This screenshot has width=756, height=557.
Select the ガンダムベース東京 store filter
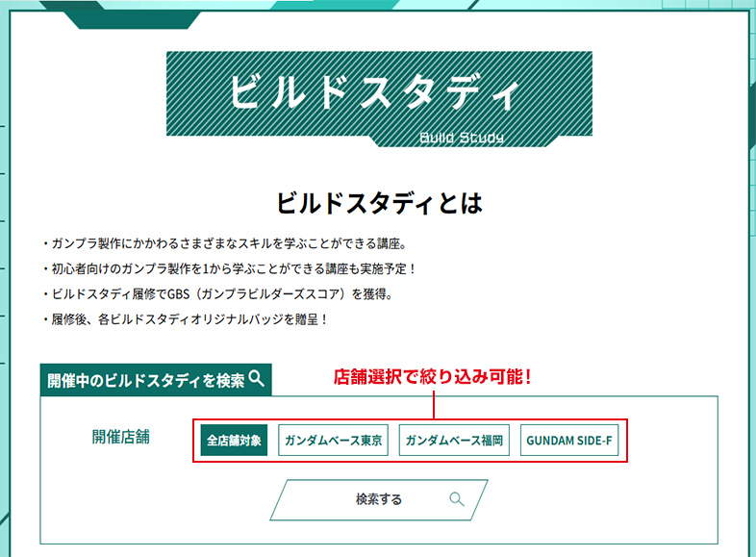pyautogui.click(x=333, y=440)
